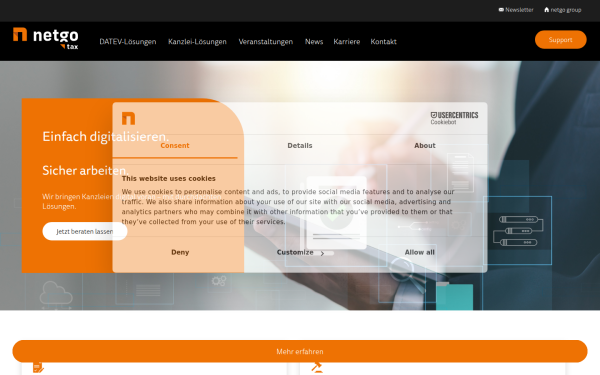This screenshot has height=375, width=600.
Task: Open the Kontakt page
Action: 383,42
